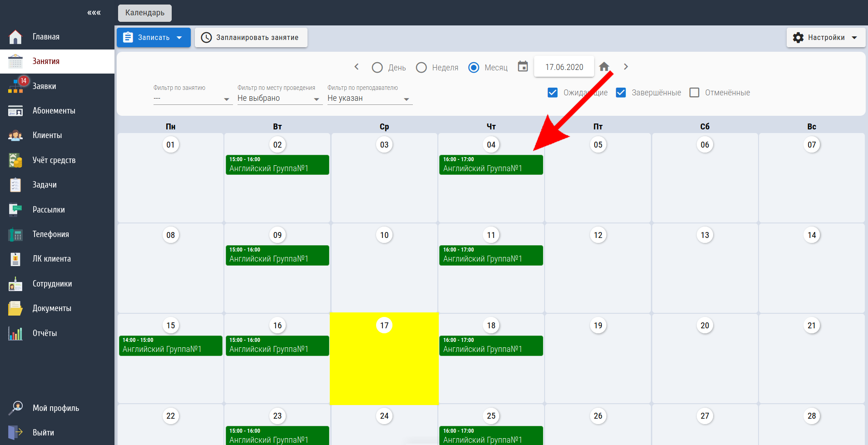The height and width of the screenshot is (445, 868).
Task: Switch to the Календарь tab
Action: 145,13
